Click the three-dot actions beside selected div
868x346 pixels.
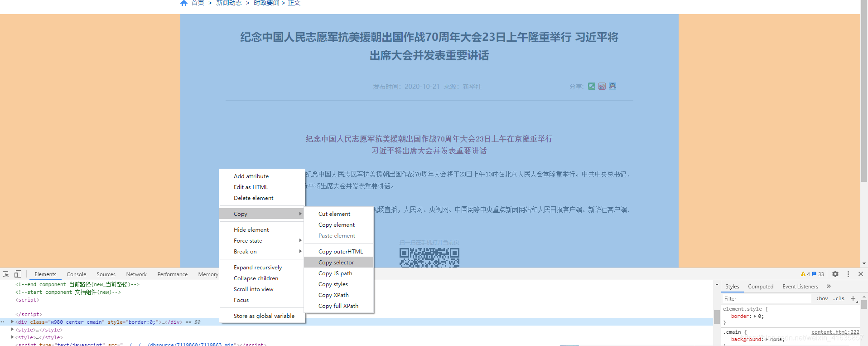pyautogui.click(x=3, y=322)
